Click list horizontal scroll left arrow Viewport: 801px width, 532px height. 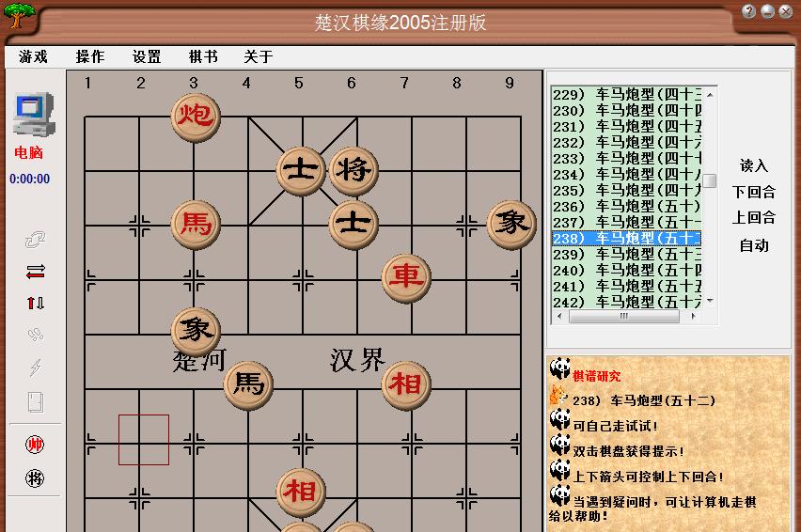click(559, 317)
